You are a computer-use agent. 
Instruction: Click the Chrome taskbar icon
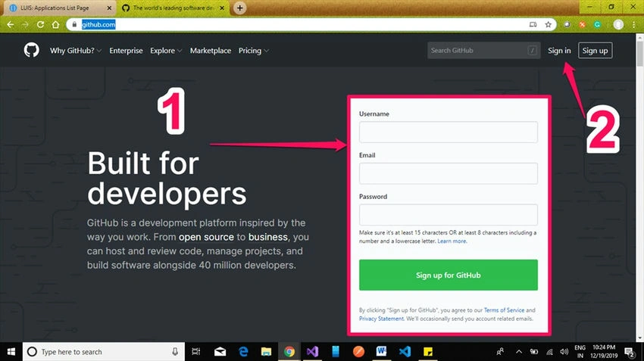289,352
